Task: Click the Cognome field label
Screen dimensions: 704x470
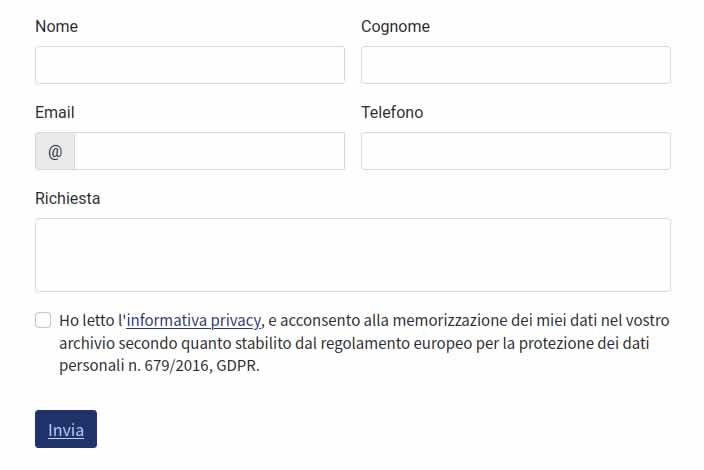Action: coord(395,26)
